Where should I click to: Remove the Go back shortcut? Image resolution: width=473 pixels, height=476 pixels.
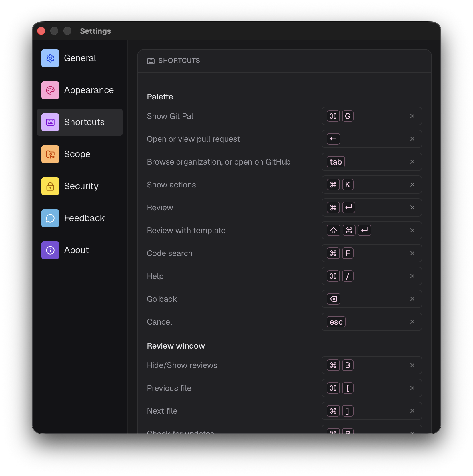tap(412, 299)
